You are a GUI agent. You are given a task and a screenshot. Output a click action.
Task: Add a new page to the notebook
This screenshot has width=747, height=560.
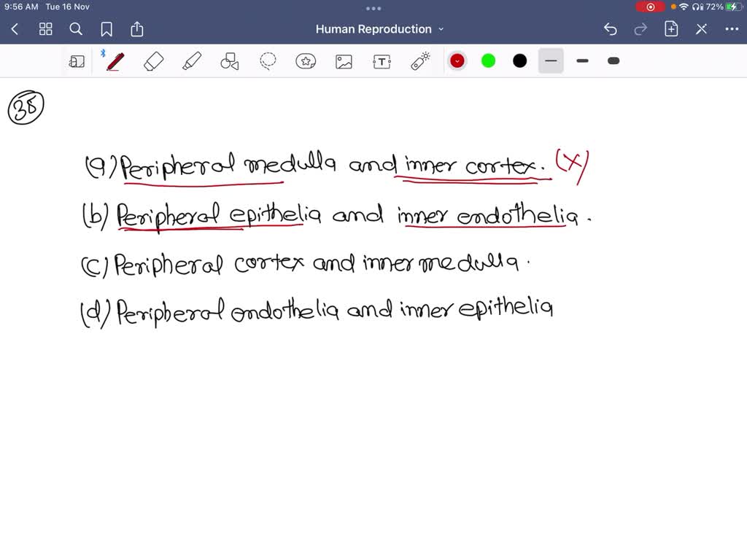670,29
